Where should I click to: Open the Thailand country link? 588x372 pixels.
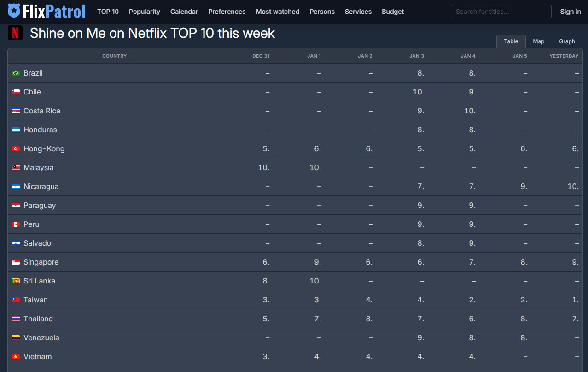click(x=38, y=319)
